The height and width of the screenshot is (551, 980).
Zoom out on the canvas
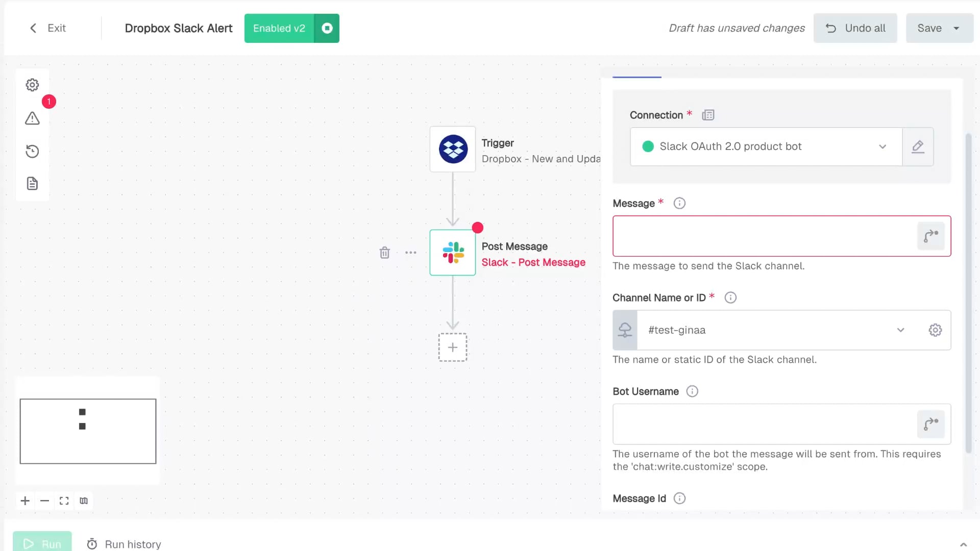[x=44, y=501]
